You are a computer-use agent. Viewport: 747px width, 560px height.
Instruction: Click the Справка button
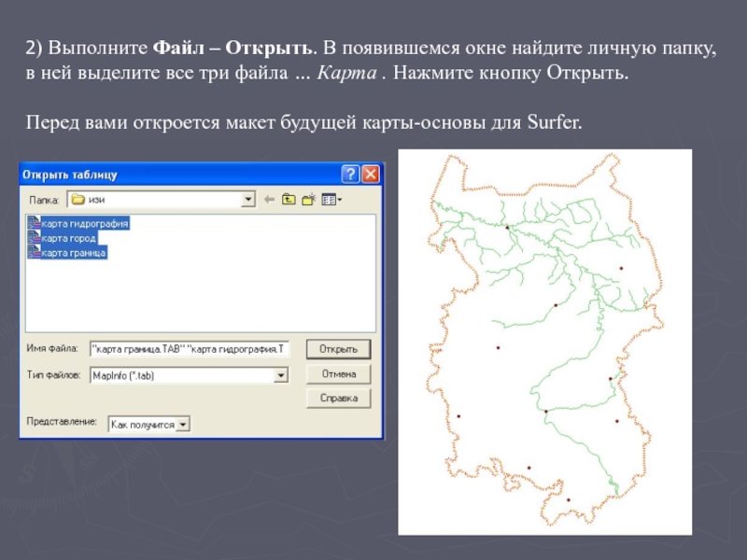(338, 399)
